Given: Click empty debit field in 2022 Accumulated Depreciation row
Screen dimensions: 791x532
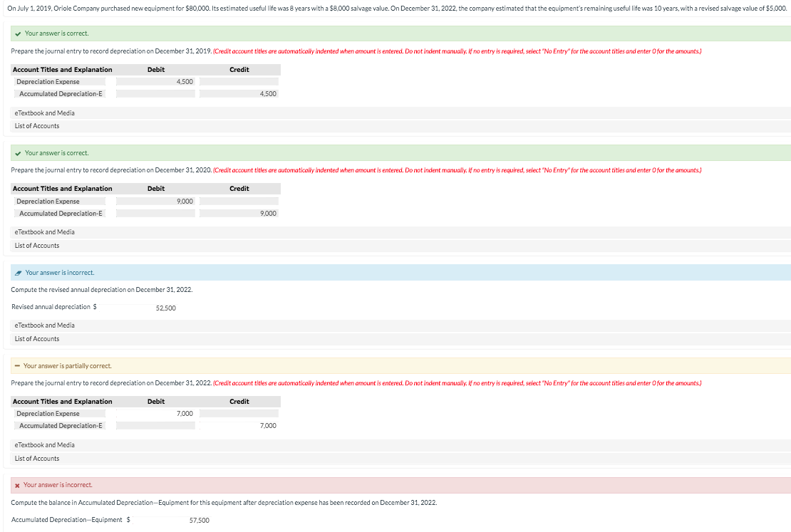Looking at the screenshot, I should click(155, 426).
